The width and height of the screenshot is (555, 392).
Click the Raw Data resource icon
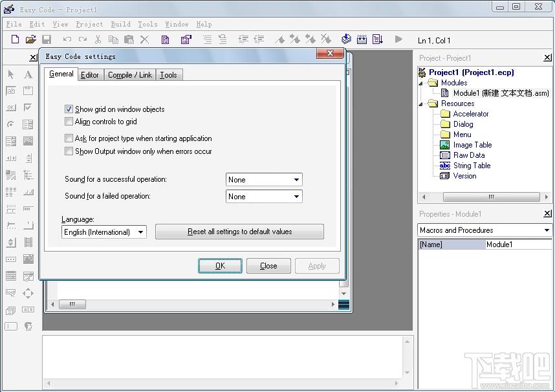point(444,155)
